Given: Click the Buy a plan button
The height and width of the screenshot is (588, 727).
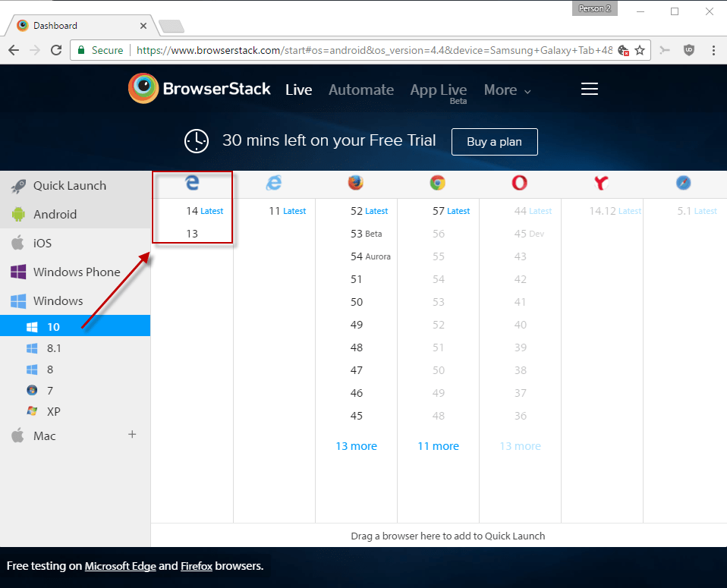Looking at the screenshot, I should pyautogui.click(x=494, y=142).
